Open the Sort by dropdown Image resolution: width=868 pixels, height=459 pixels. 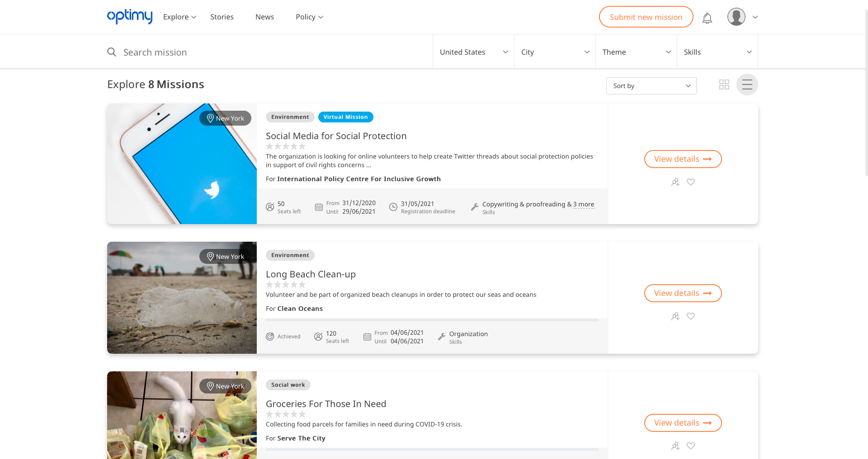coord(651,86)
